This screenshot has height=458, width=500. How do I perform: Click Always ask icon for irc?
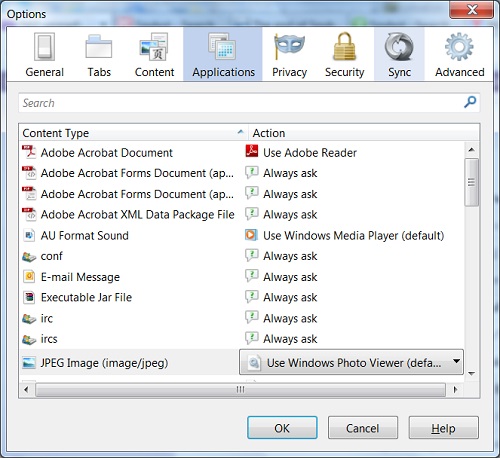(252, 317)
